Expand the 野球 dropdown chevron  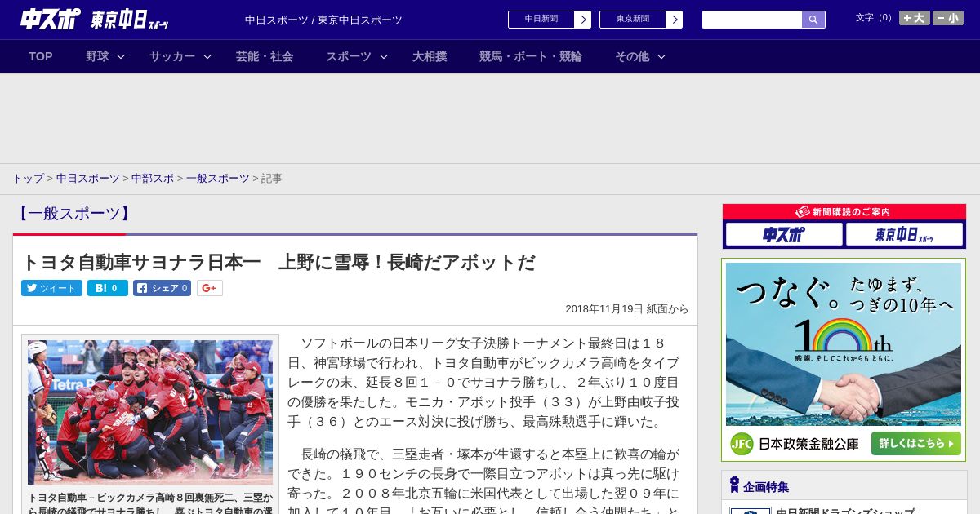pos(121,56)
